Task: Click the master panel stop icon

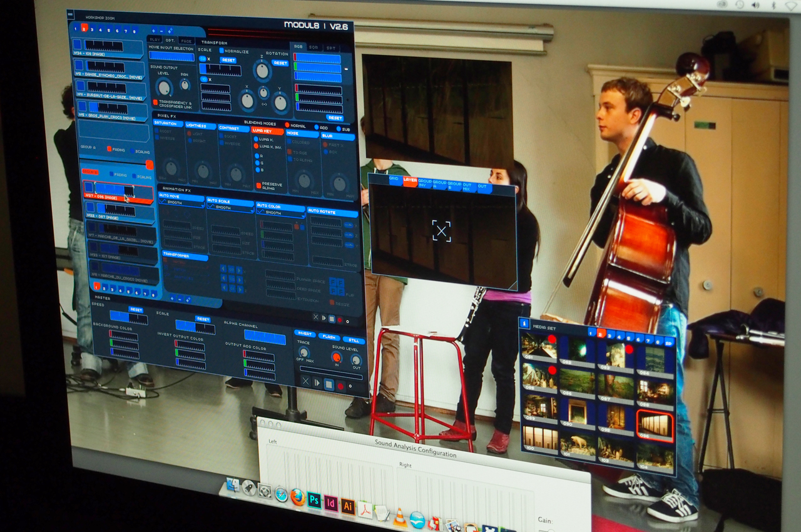Action: click(329, 384)
